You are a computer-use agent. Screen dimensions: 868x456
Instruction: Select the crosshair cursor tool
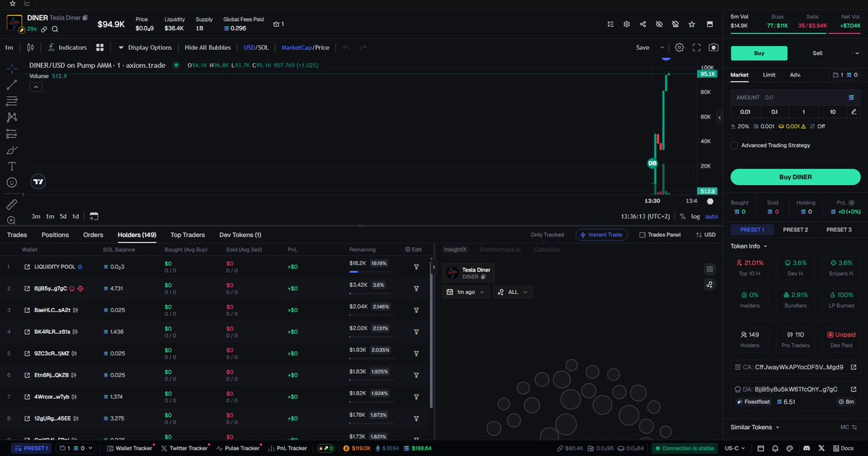click(x=12, y=68)
